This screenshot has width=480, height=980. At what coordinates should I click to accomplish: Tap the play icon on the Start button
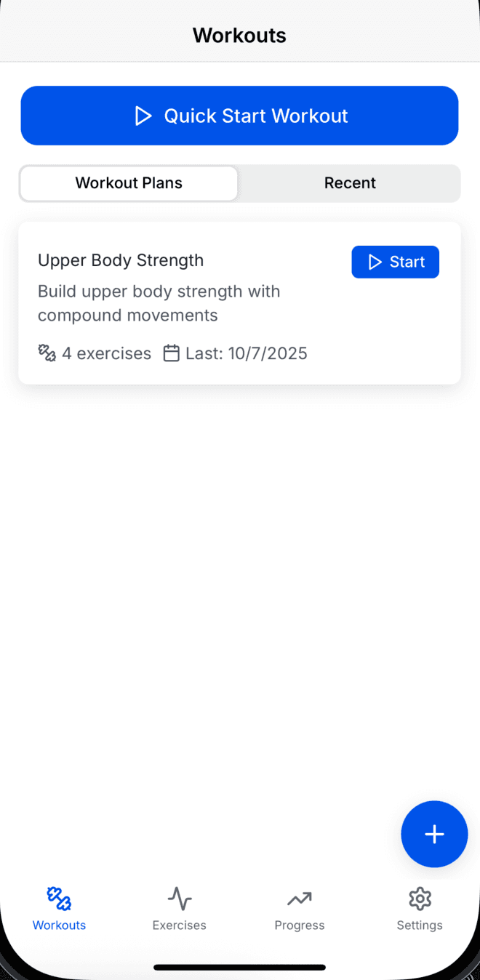click(376, 262)
